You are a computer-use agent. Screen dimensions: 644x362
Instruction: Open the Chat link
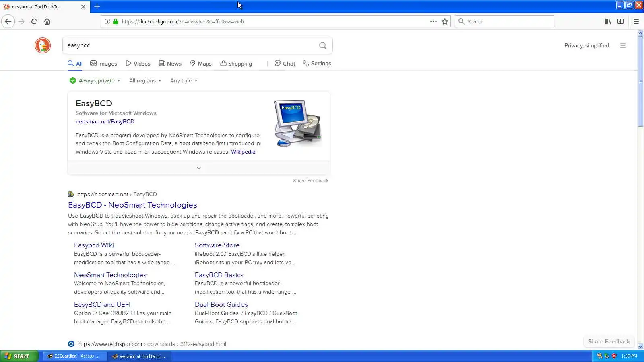(285, 64)
